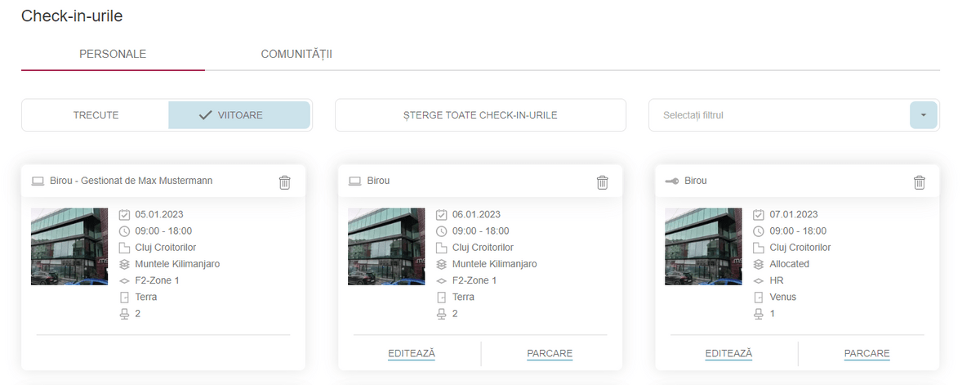
Task: Click EDITEAZĂ on the 06.01.2023 card
Action: tap(411, 354)
